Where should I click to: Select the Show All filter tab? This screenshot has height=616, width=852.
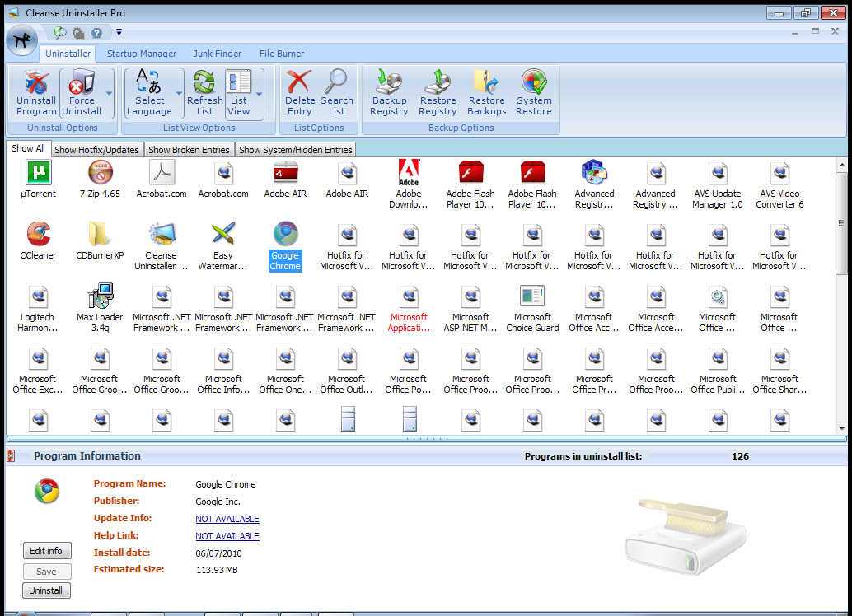click(x=28, y=148)
